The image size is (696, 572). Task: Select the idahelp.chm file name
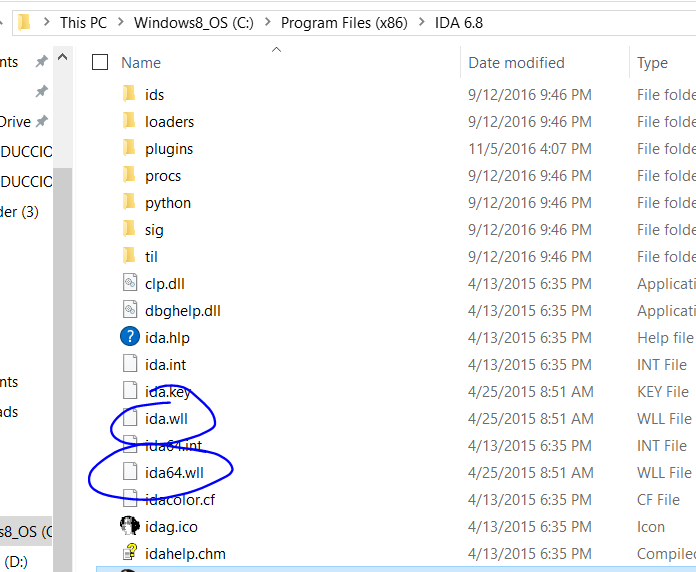click(x=185, y=554)
